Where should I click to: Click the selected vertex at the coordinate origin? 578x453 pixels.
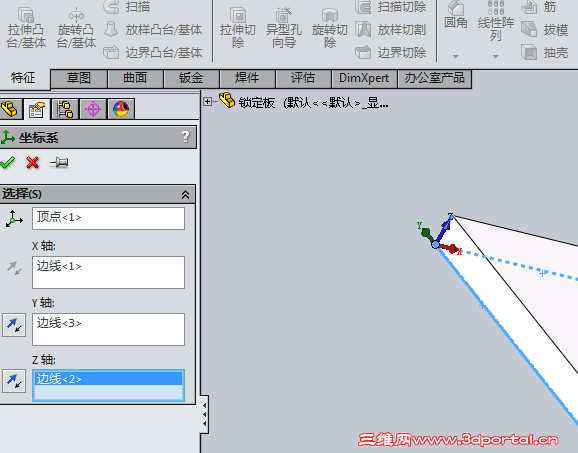pos(435,244)
